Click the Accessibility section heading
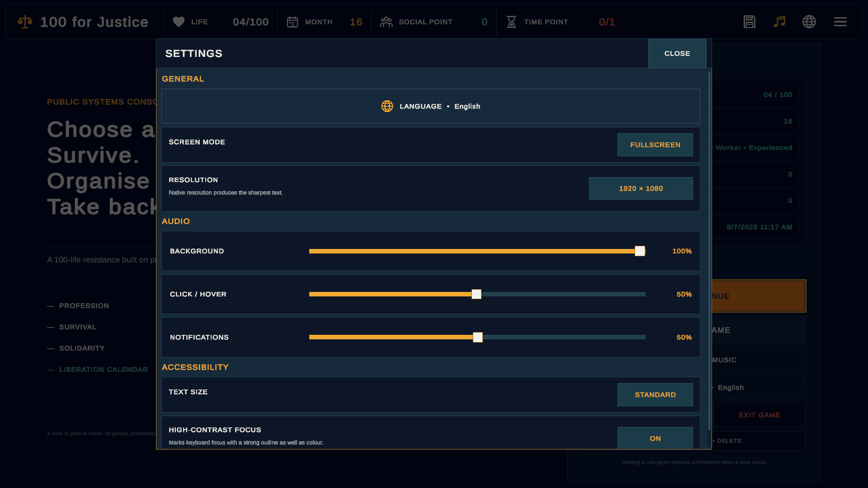The height and width of the screenshot is (488, 868). [x=195, y=367]
